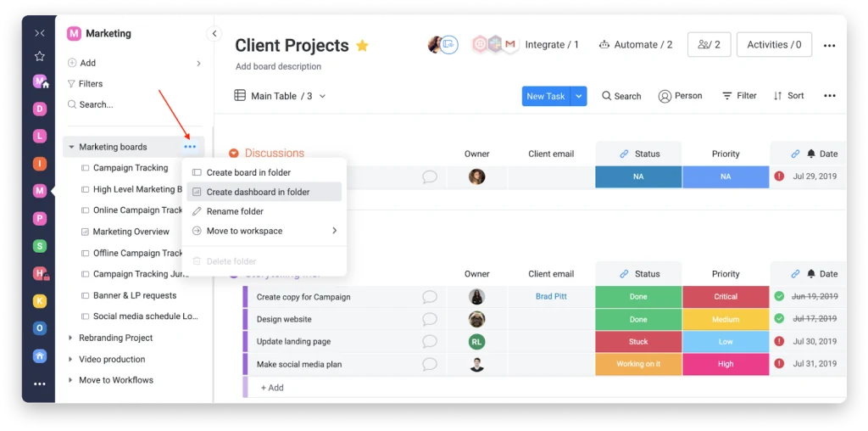The width and height of the screenshot is (868, 431).
Task: Open the members button showing 2
Action: point(709,45)
